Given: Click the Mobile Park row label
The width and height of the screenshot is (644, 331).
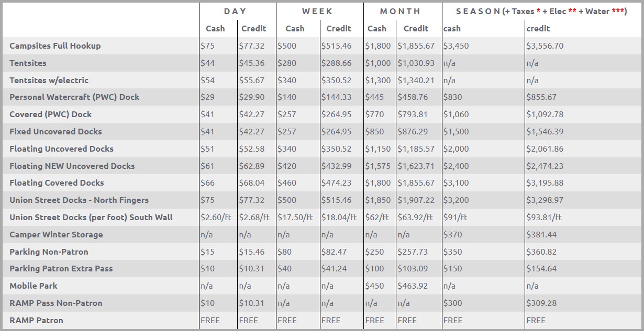Looking at the screenshot, I should pos(34,286).
